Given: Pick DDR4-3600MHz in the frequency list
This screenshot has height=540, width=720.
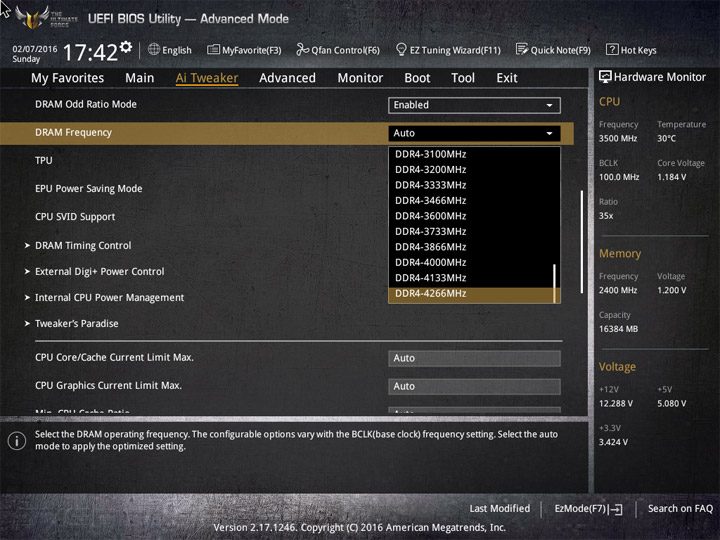Looking at the screenshot, I should pyautogui.click(x=474, y=216).
